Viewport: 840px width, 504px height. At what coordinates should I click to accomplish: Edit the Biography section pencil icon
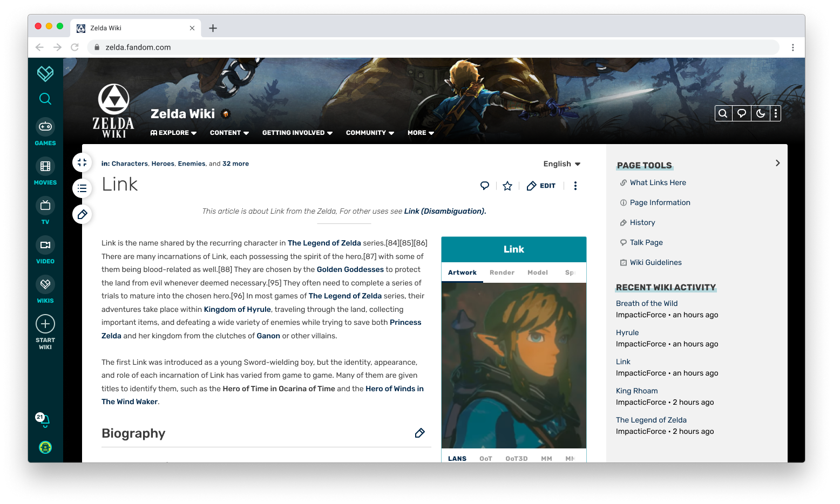(420, 433)
